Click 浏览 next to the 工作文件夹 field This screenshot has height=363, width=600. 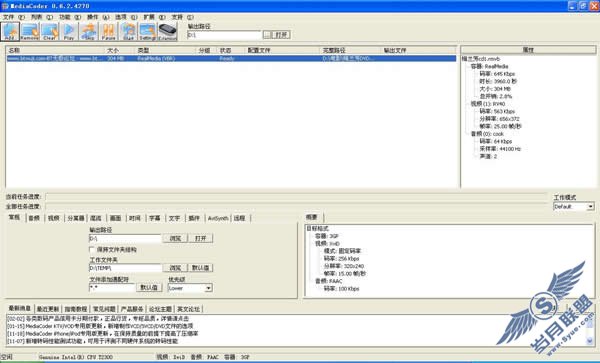(175, 268)
